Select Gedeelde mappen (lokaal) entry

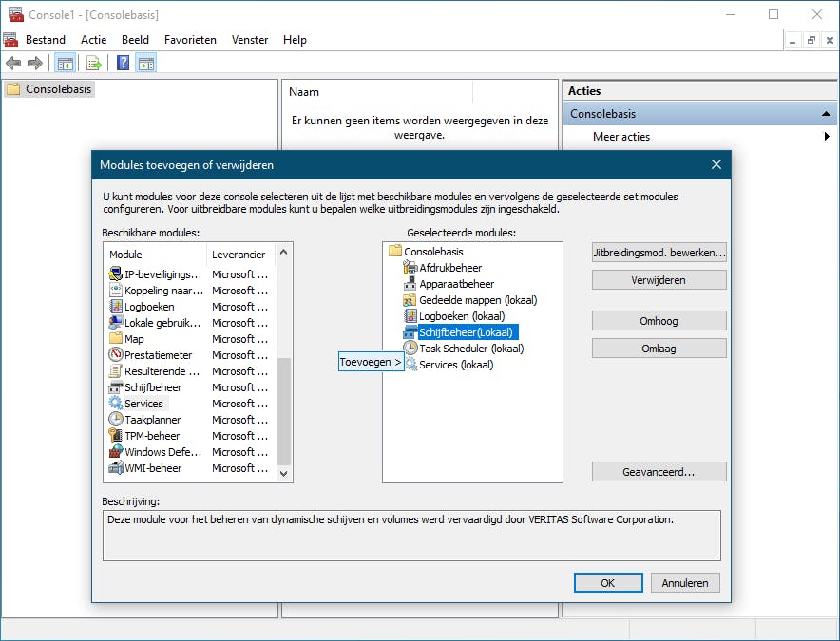coord(477,300)
